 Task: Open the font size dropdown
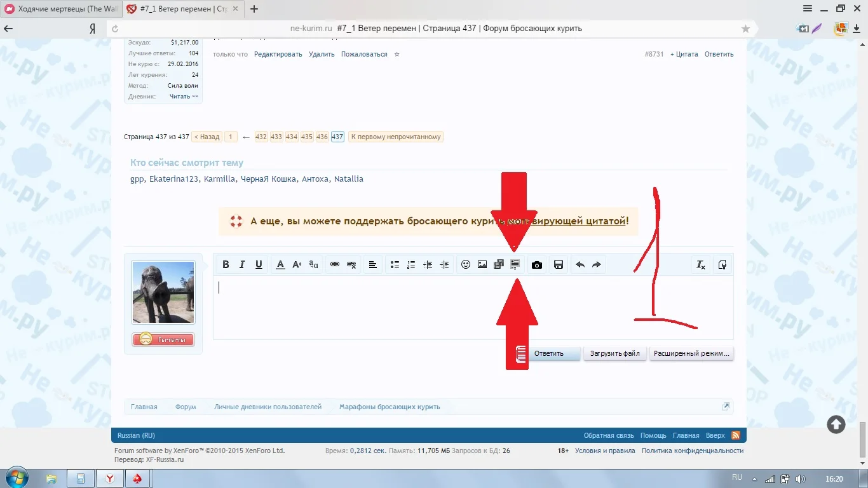point(297,265)
